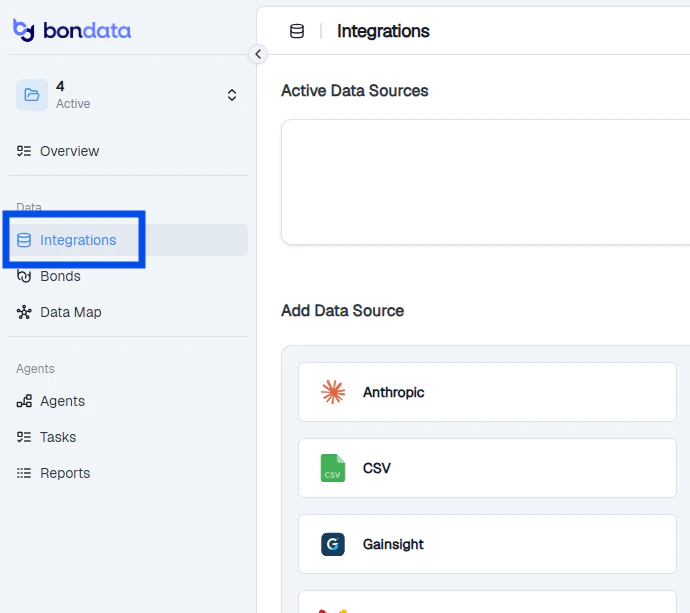The width and height of the screenshot is (690, 613).
Task: Click the "Active" workspace status text
Action: [x=73, y=104]
